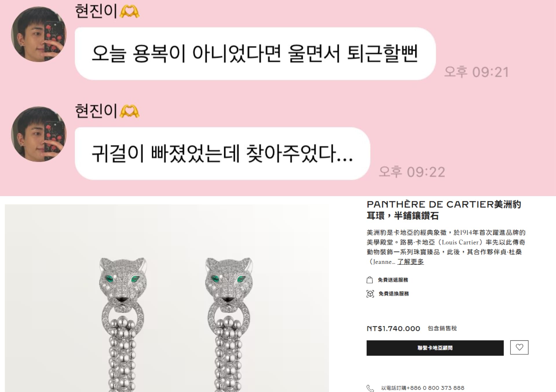
Task: Open the first chat profile picture
Action: pyautogui.click(x=39, y=34)
